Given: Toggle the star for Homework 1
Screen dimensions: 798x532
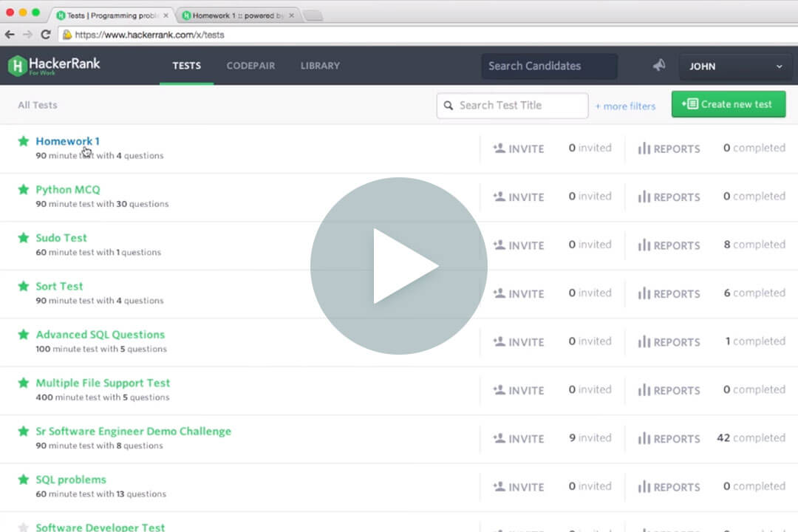Looking at the screenshot, I should pos(24,141).
